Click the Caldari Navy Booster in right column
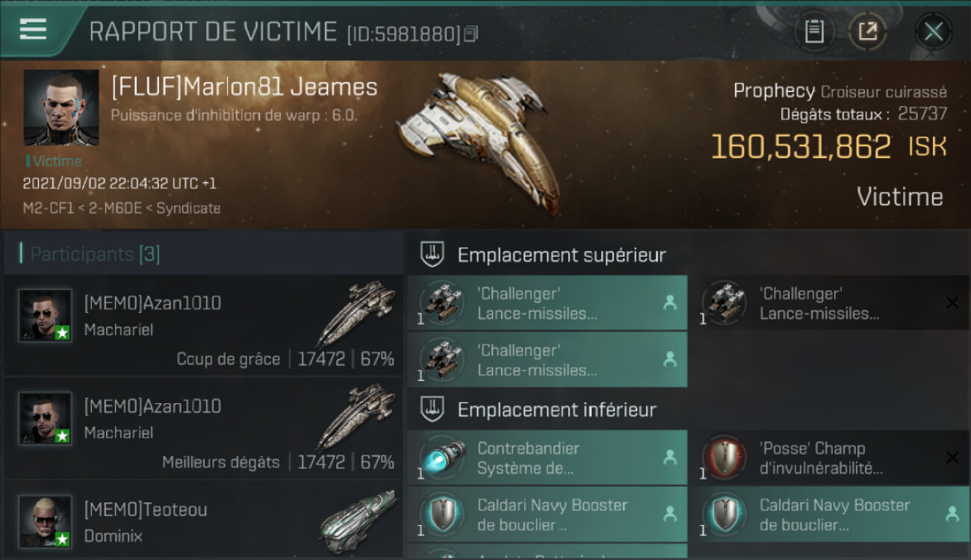The width and height of the screenshot is (971, 560). click(829, 514)
